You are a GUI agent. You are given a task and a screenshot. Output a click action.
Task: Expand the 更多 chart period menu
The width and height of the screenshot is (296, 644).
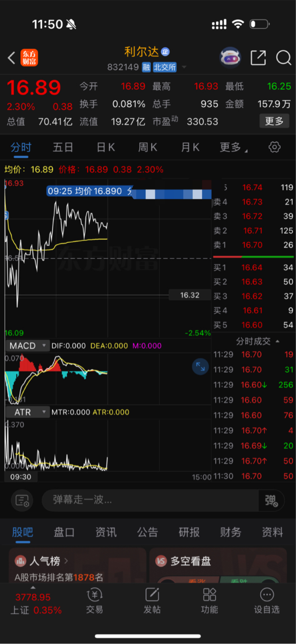coord(234,148)
